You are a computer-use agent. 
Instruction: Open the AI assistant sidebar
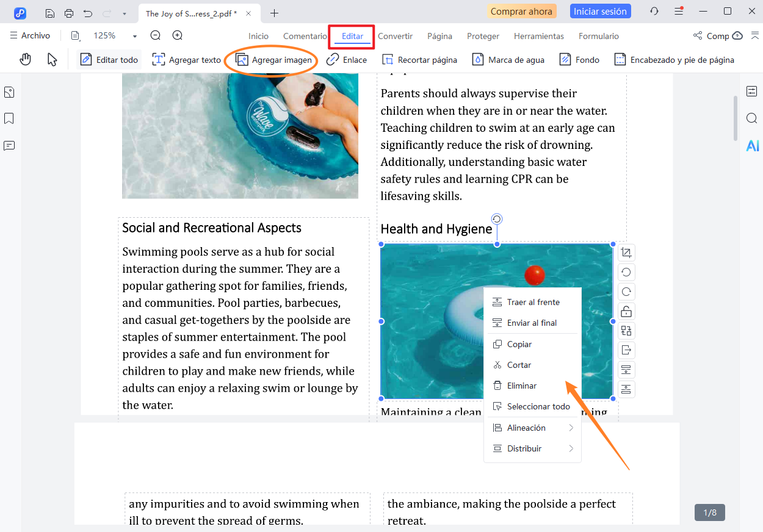coord(752,145)
